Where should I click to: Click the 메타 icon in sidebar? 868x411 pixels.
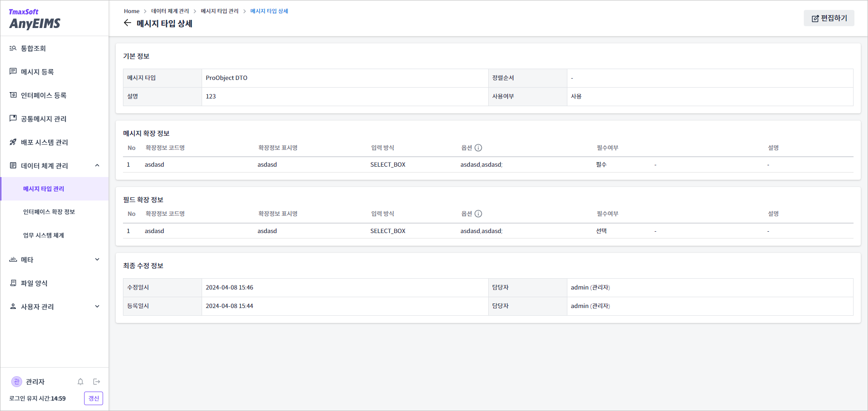(x=13, y=259)
